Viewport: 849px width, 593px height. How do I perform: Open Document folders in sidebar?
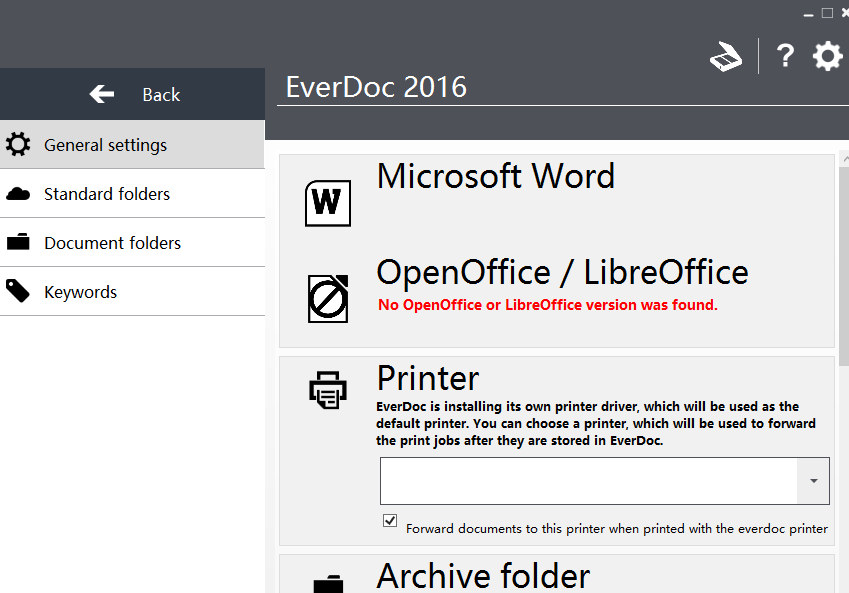point(112,243)
